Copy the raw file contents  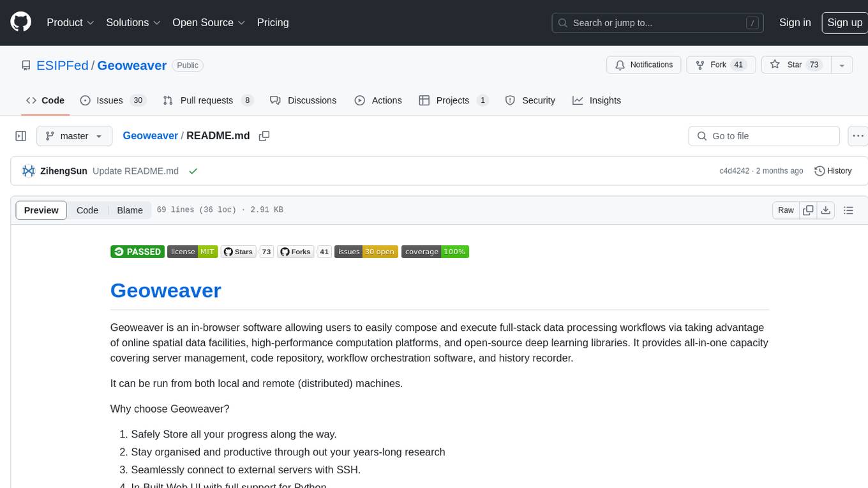coord(808,210)
